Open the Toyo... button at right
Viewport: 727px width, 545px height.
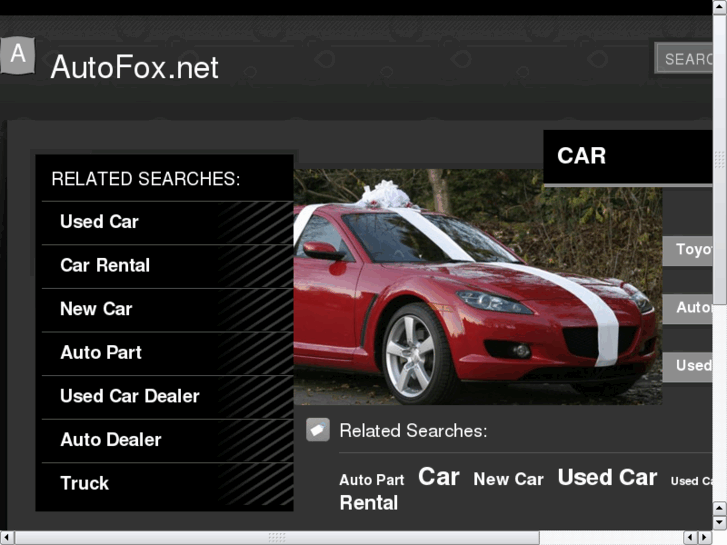pos(688,250)
